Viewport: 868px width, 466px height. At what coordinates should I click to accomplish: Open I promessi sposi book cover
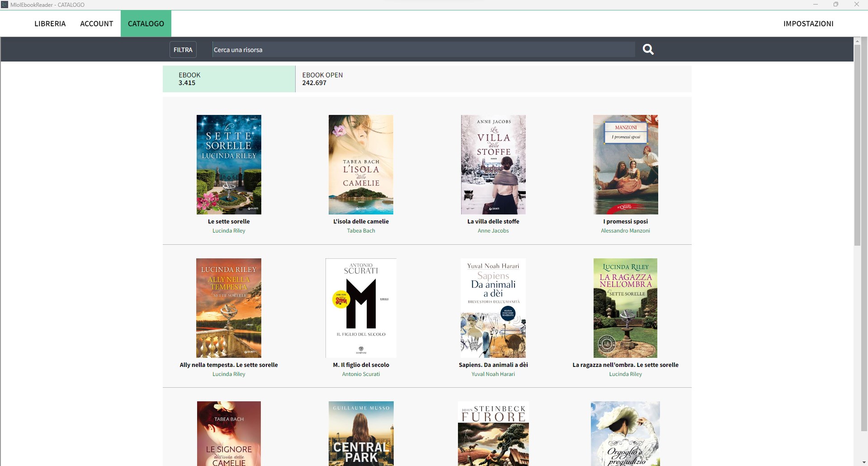click(626, 165)
